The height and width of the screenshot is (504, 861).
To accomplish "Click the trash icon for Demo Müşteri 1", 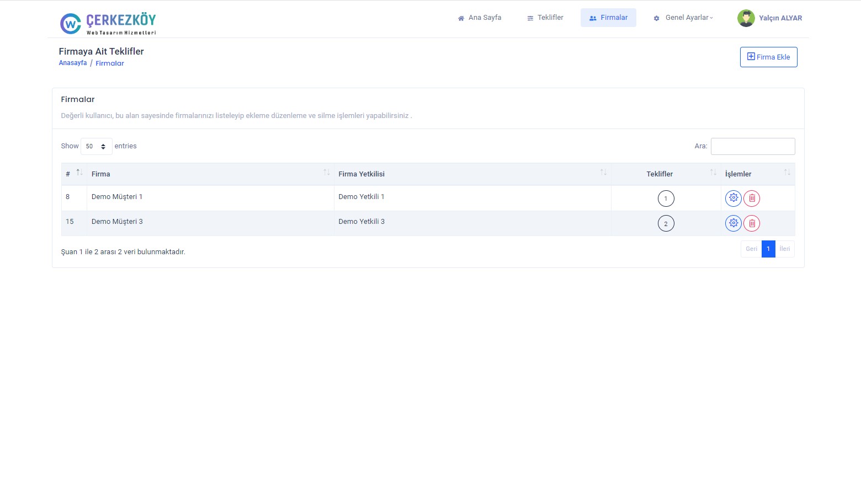I will [752, 199].
